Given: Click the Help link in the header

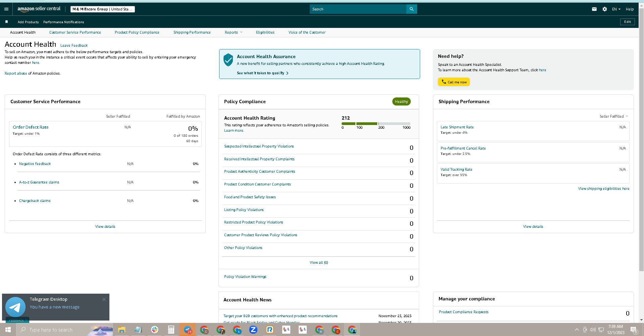Looking at the screenshot, I should click(630, 9).
